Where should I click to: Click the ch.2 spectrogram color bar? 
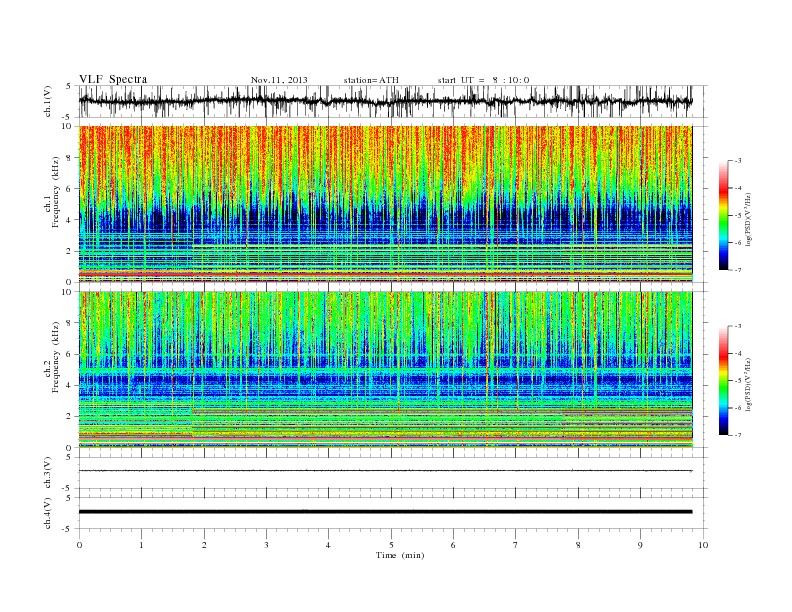(723, 380)
